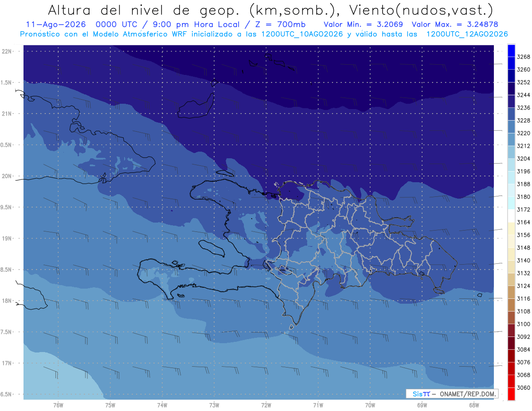The height and width of the screenshot is (411, 532).
Task: Click the 9.5N latitude axis label
Action: [x=6, y=207]
